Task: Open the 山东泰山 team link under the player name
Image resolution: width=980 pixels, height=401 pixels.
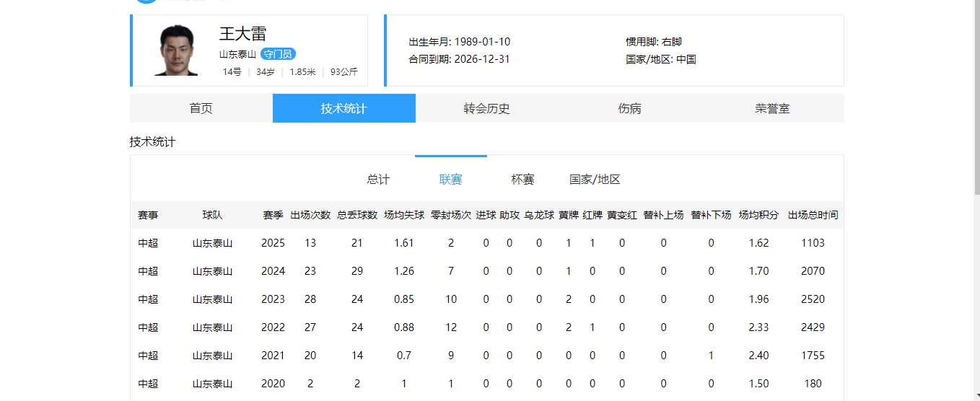Action: pyautogui.click(x=237, y=54)
